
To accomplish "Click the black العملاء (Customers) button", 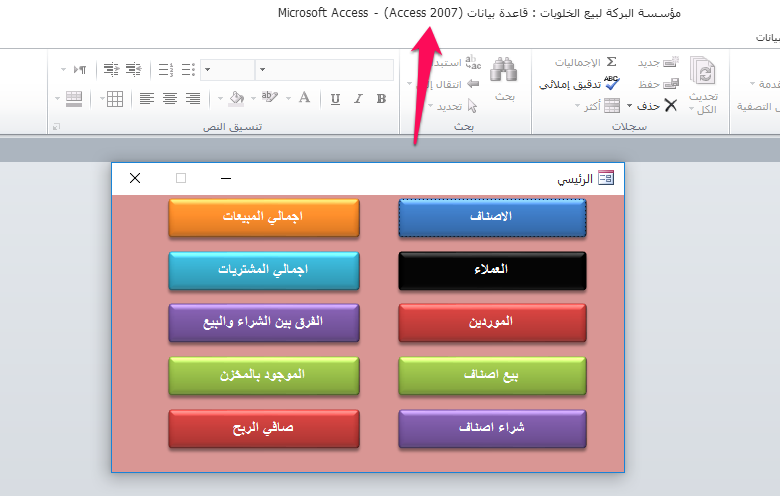I will click(x=492, y=271).
